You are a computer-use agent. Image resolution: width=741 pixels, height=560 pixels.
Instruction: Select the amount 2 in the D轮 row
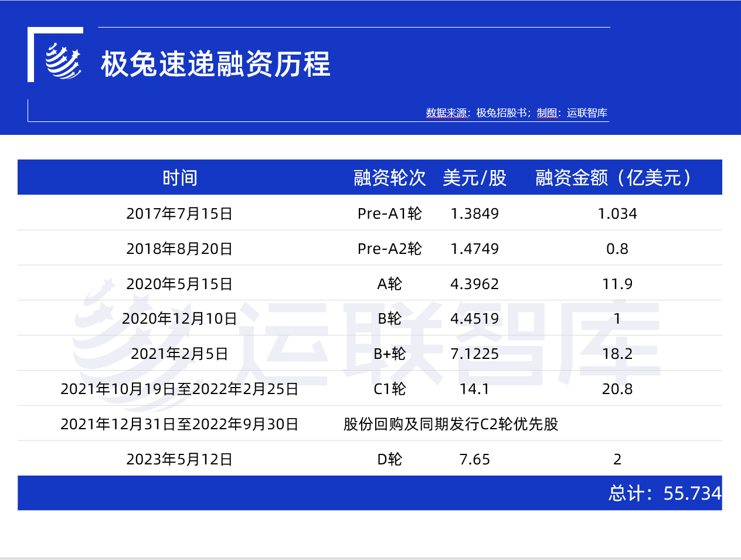617,459
